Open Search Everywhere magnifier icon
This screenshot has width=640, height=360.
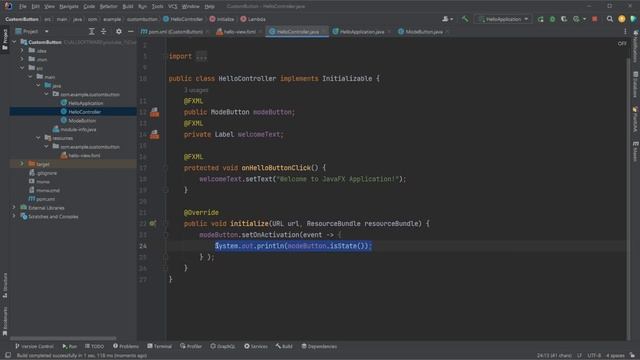click(610, 19)
